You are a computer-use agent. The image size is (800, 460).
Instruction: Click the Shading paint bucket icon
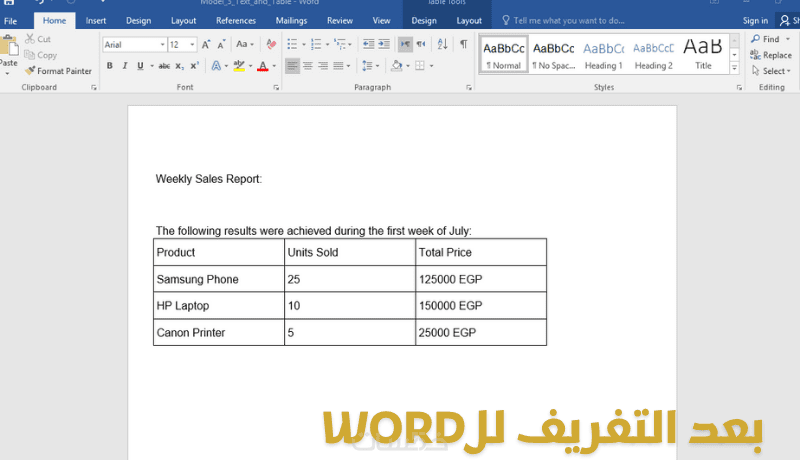click(396, 66)
